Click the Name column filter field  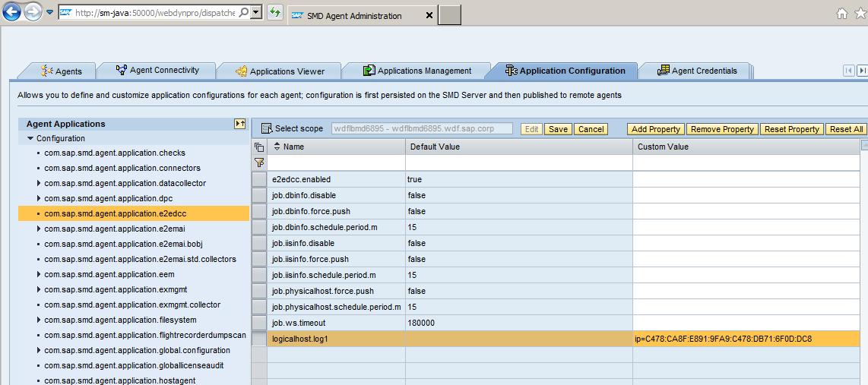pyautogui.click(x=337, y=162)
